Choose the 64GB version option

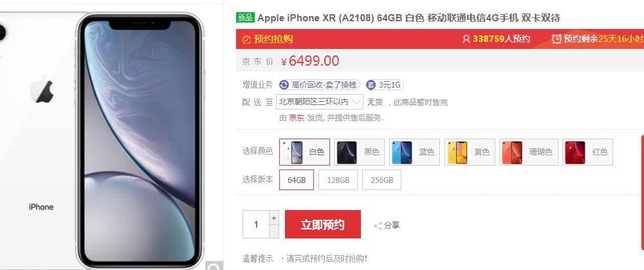point(297,180)
